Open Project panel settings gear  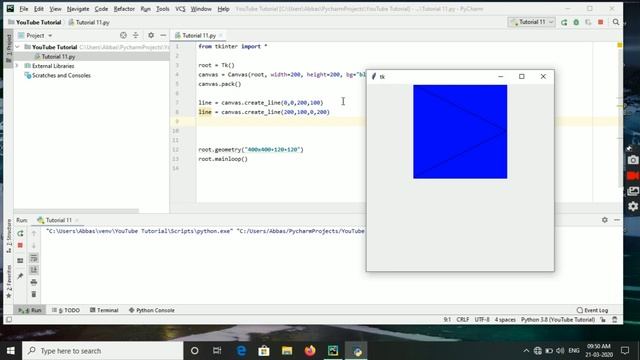click(x=151, y=36)
